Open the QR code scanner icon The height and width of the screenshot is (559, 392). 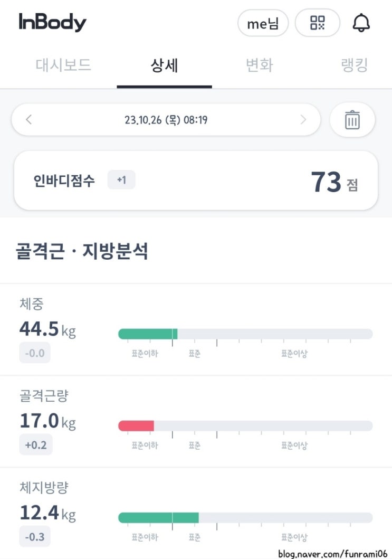tap(318, 23)
